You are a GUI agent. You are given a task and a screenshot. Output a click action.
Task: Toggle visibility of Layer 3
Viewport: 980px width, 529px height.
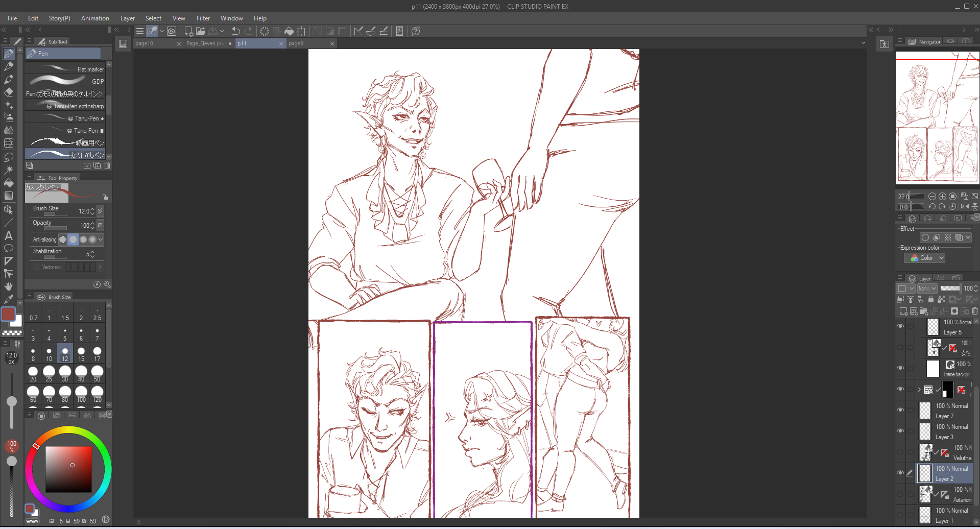click(900, 431)
